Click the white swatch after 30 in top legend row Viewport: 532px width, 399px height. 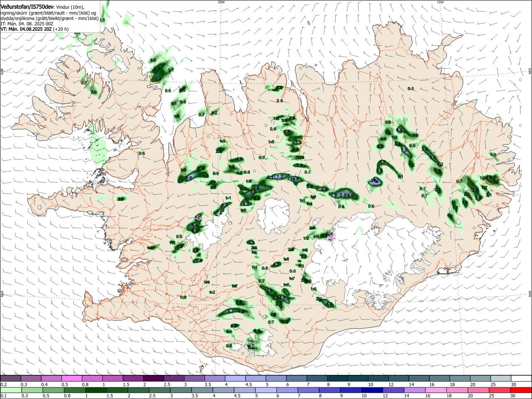[521, 378]
